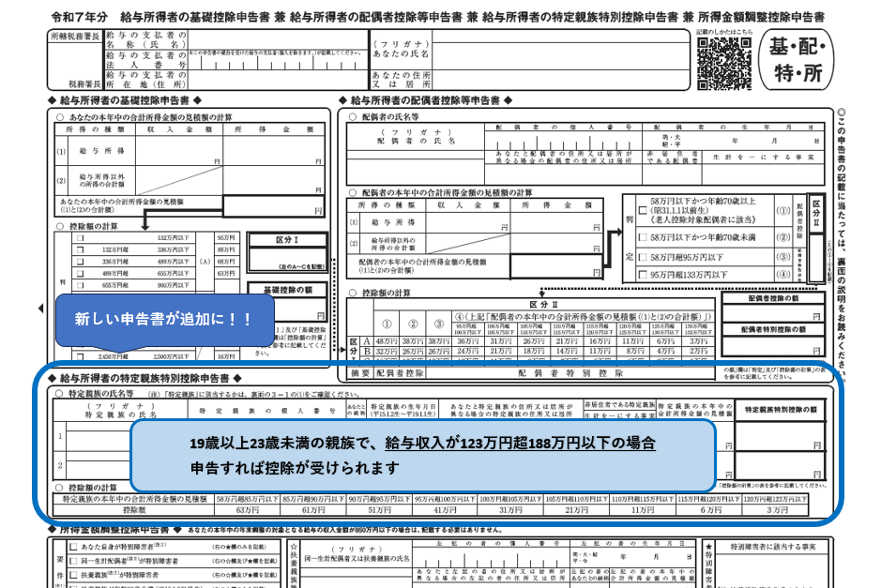Screen dimensions: 881x588
Task: Click the circled number ② in judgment column
Action: click(x=782, y=237)
